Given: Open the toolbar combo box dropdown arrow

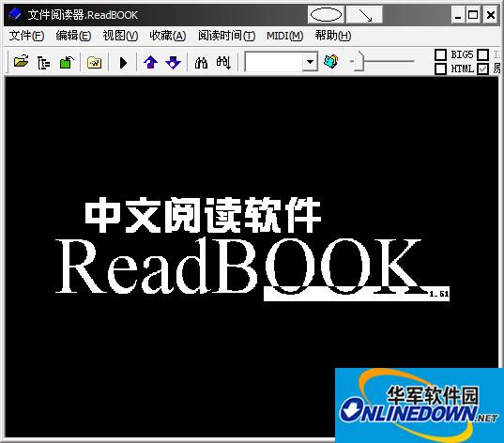Looking at the screenshot, I should 310,61.
